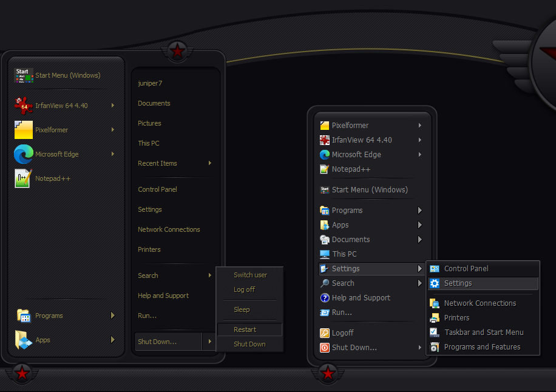556x392 pixels.
Task: Click the Programs and Features icon
Action: tap(434, 347)
